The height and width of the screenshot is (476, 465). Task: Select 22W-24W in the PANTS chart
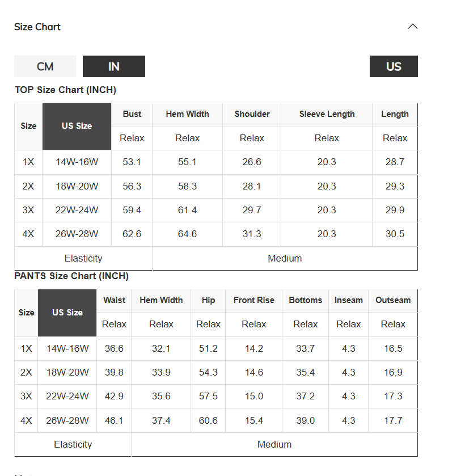[x=67, y=397]
